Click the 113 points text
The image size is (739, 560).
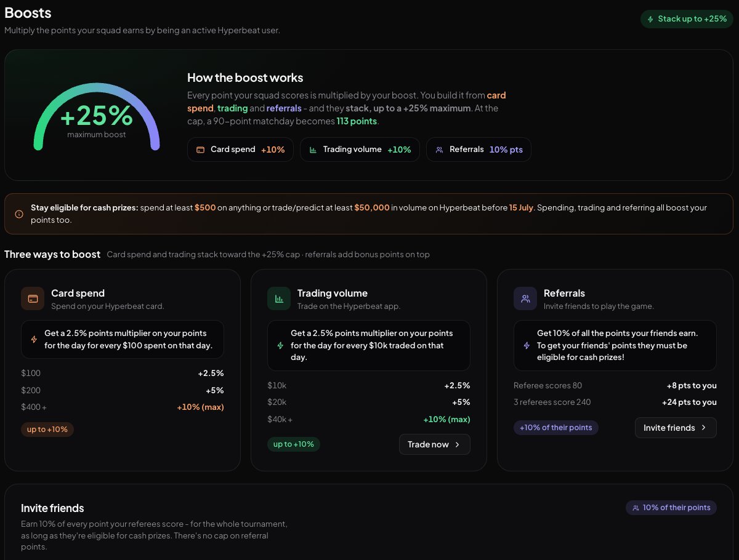click(357, 121)
